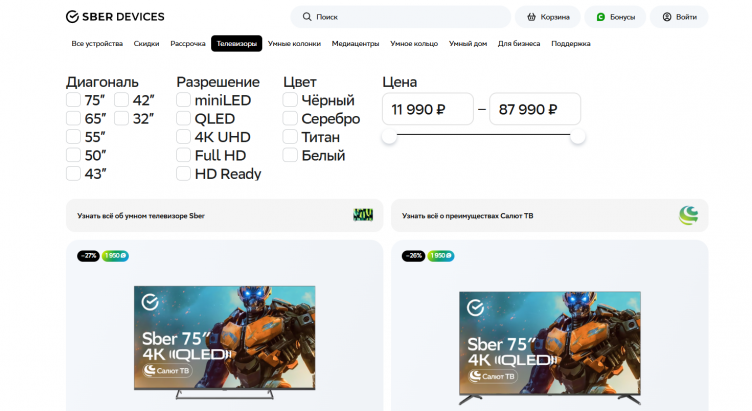The image size is (752, 411).
Task: Click the right price slider handle
Action: [577, 137]
